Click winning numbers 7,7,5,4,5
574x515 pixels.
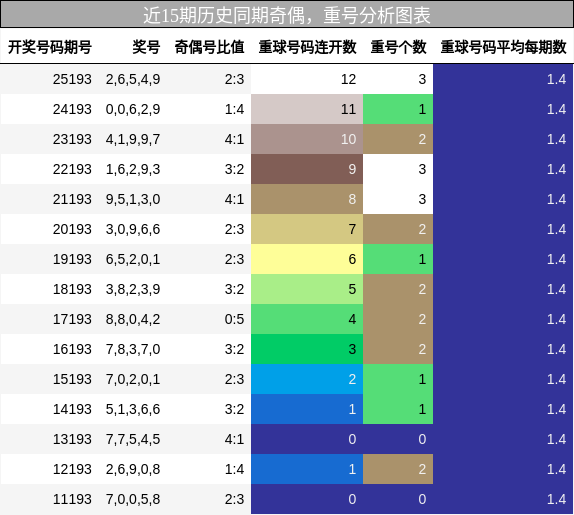(x=133, y=439)
